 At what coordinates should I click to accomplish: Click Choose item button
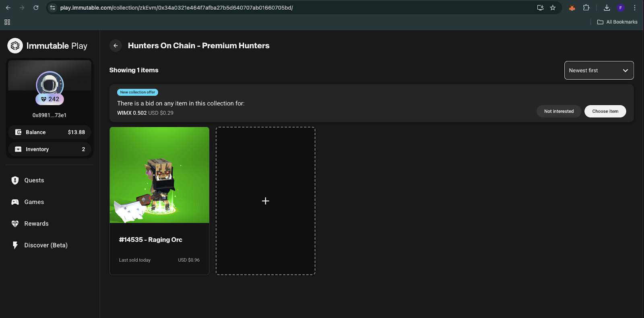[605, 112]
